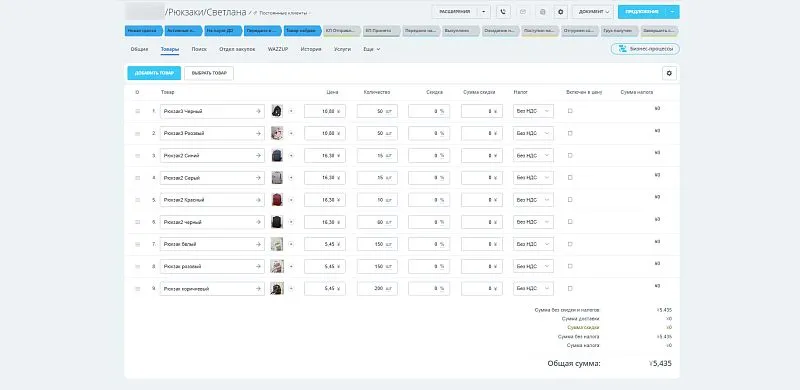
Task: Expand the 'Еще' tab menu
Action: click(x=371, y=50)
